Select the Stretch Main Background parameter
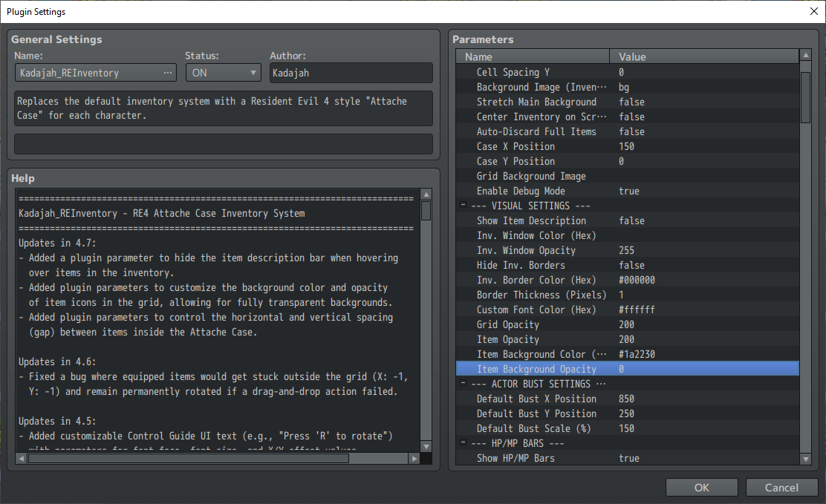Viewport: 826px width, 504px height. (628, 102)
